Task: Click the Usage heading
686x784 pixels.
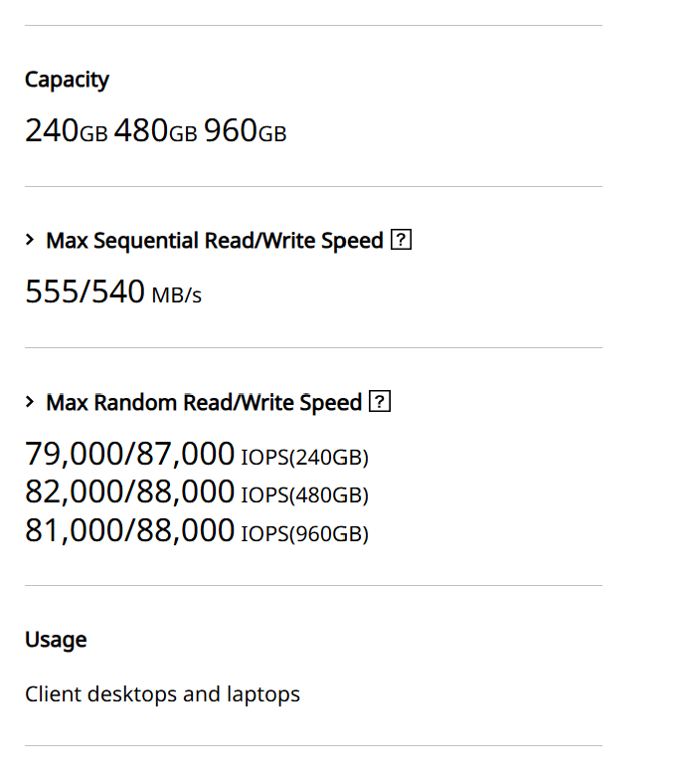Action: click(56, 640)
